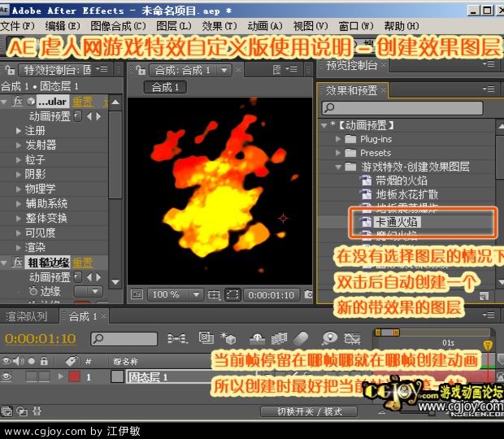Click the viewer timecode 0:00:01:10 button
Screen dimensions: 504x439
[x=271, y=295]
